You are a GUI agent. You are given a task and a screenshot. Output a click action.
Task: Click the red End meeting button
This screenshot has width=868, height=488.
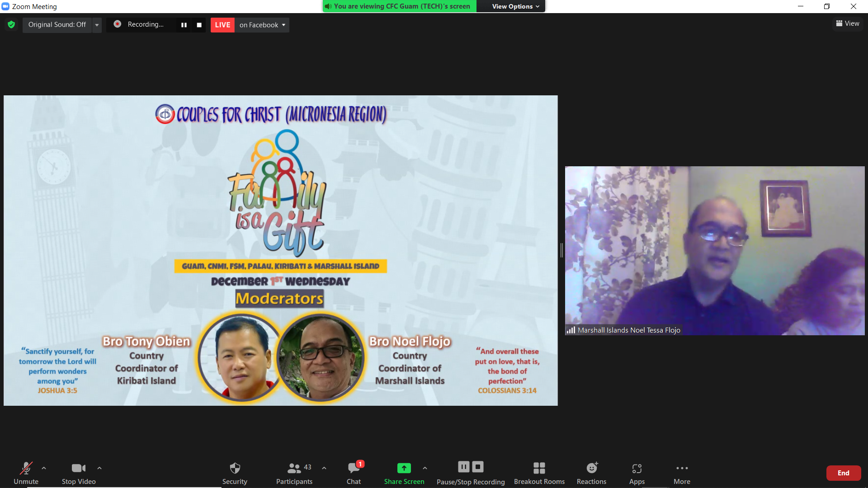point(844,473)
